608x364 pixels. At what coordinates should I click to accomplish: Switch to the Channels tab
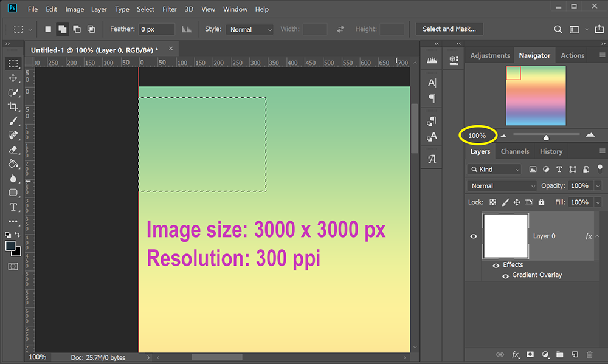coord(515,151)
